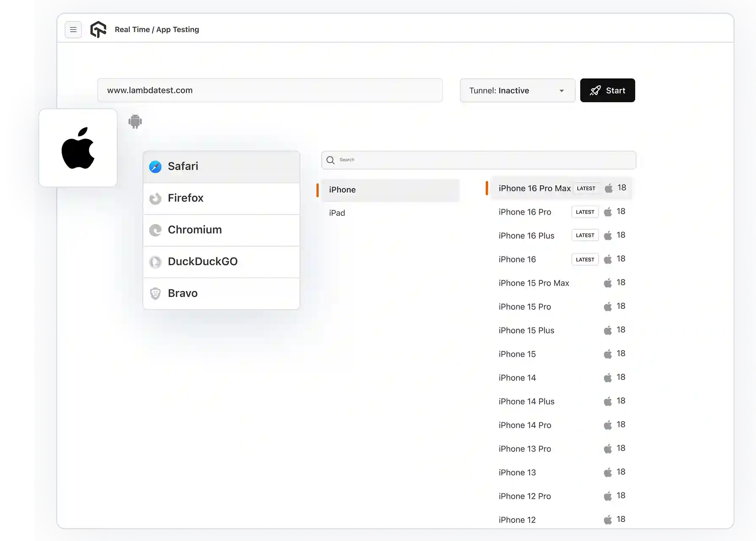756x541 pixels.
Task: Click the search magnifier icon
Action: (x=330, y=160)
